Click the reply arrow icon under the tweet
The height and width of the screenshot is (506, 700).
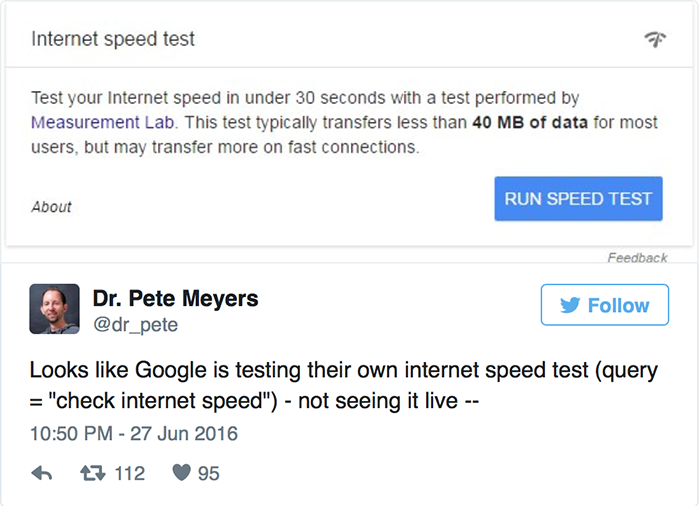(42, 473)
